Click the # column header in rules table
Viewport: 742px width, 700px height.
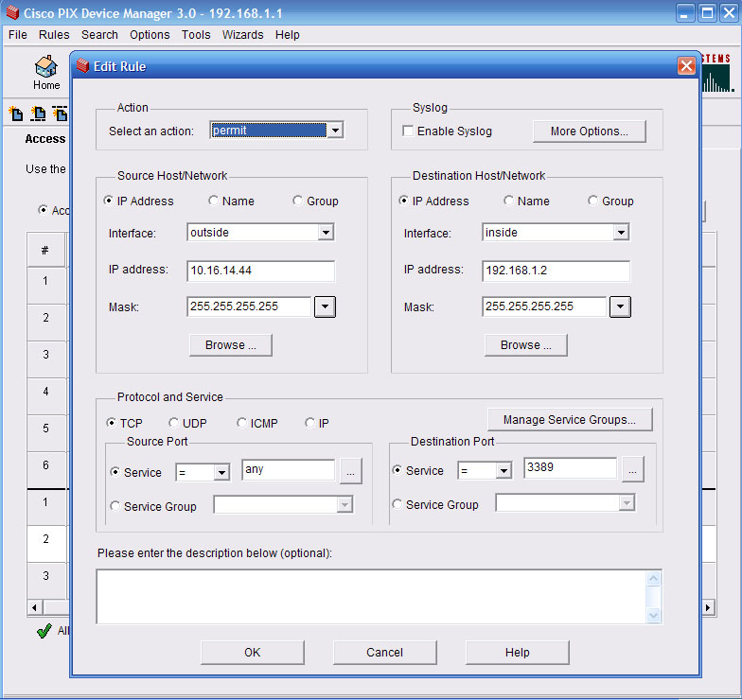pos(45,250)
